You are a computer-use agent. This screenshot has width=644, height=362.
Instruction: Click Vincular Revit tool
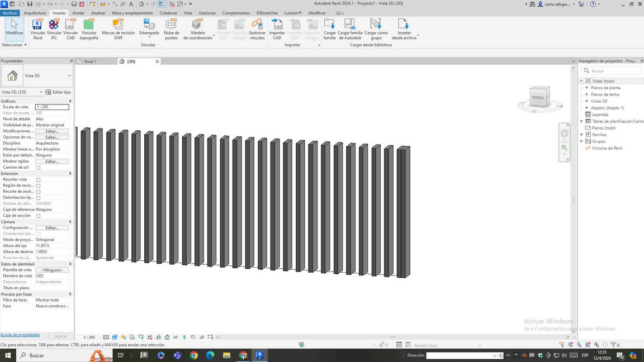click(x=37, y=29)
